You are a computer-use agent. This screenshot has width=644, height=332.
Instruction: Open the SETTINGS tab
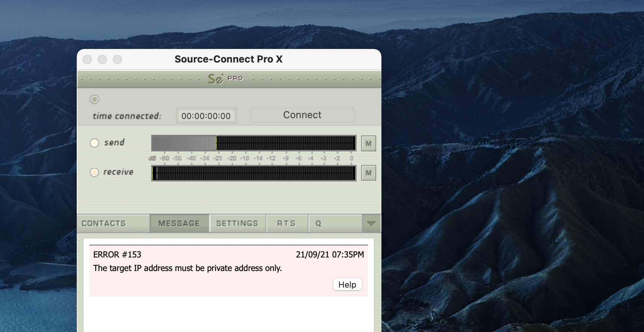[x=237, y=224]
